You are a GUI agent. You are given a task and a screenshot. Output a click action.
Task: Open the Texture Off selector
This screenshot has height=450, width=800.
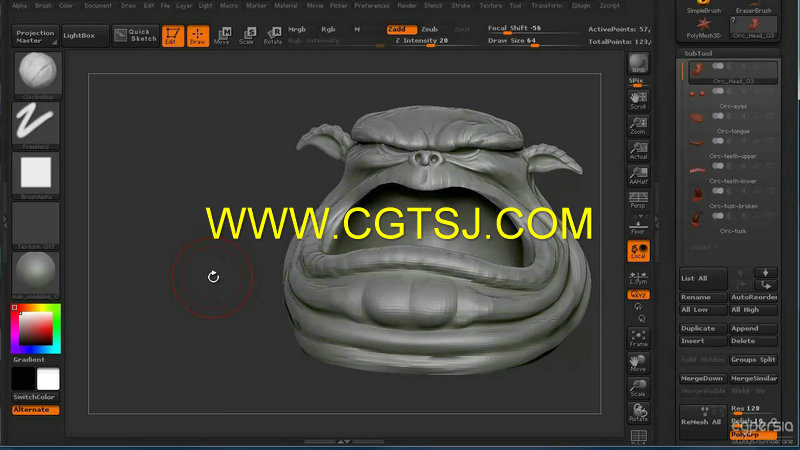36,225
